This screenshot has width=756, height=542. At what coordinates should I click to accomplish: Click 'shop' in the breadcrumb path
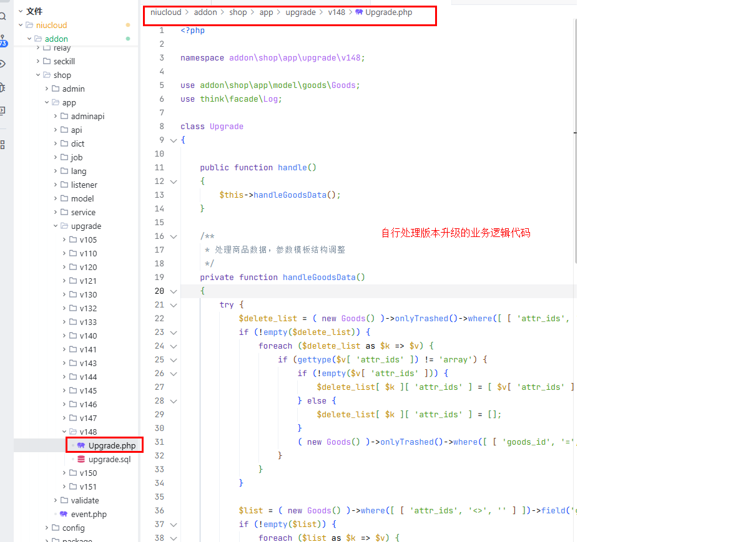tap(238, 12)
